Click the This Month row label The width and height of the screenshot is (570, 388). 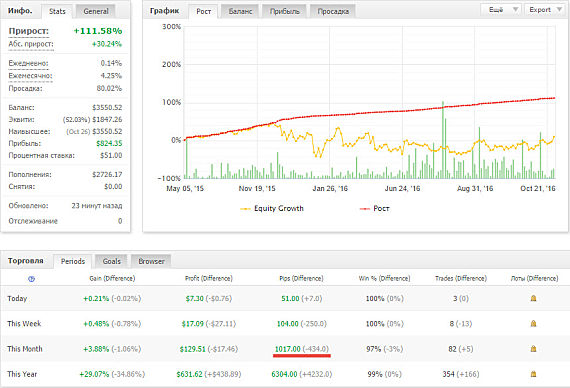click(25, 349)
